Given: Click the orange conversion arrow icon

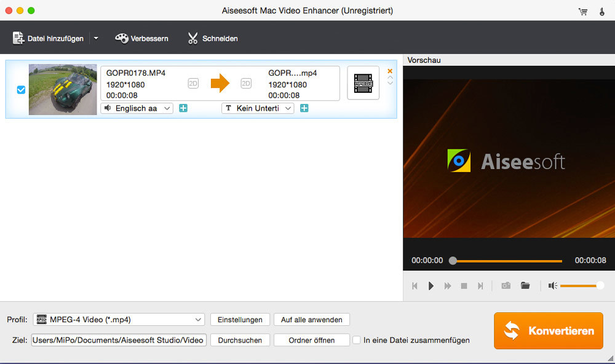Looking at the screenshot, I should click(x=220, y=83).
